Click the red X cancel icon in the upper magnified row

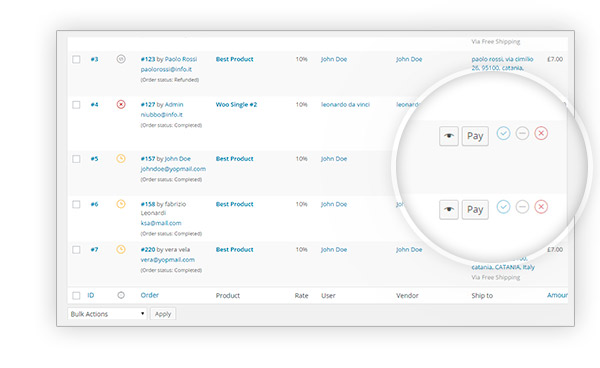pos(541,133)
